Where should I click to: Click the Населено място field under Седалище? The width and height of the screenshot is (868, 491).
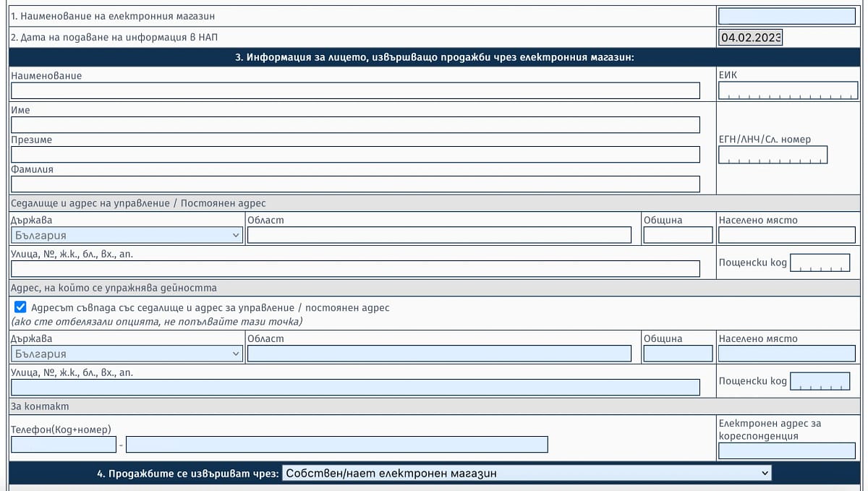point(786,235)
